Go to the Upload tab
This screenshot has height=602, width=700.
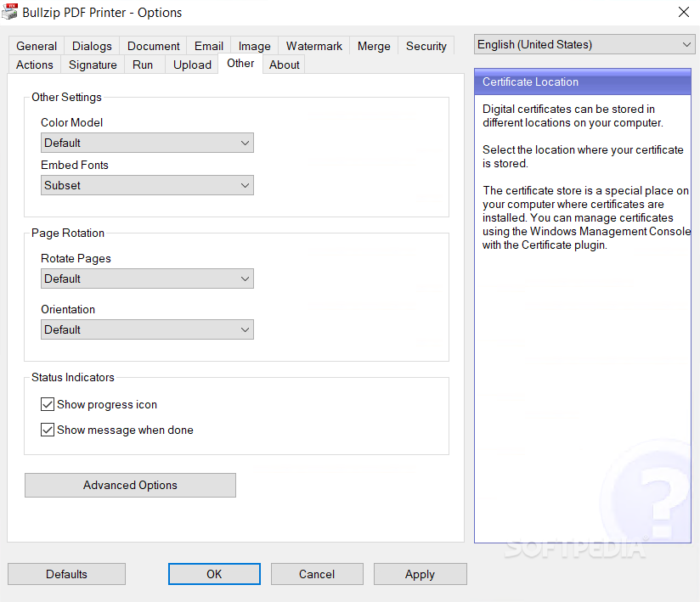pyautogui.click(x=192, y=65)
